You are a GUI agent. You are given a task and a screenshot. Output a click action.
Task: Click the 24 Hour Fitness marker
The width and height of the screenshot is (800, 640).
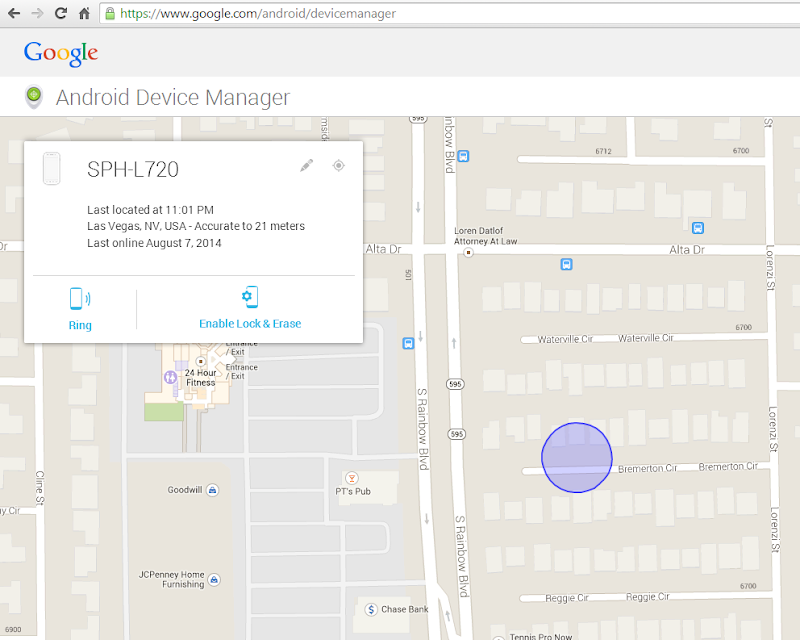coord(201,361)
